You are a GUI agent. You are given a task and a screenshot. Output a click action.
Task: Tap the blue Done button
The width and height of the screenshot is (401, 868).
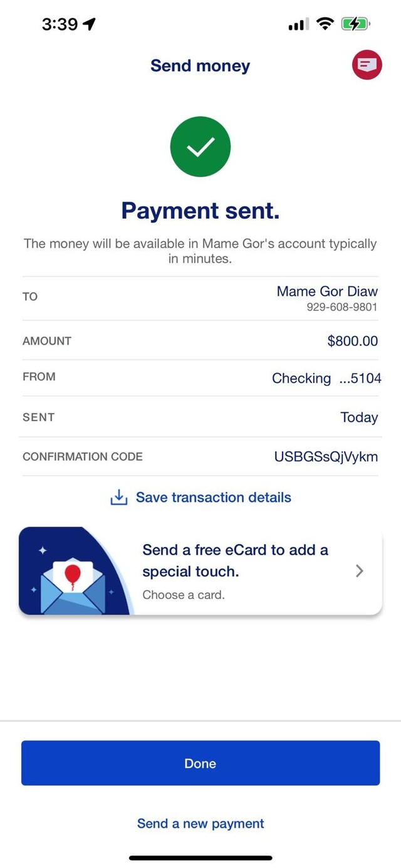(x=200, y=763)
